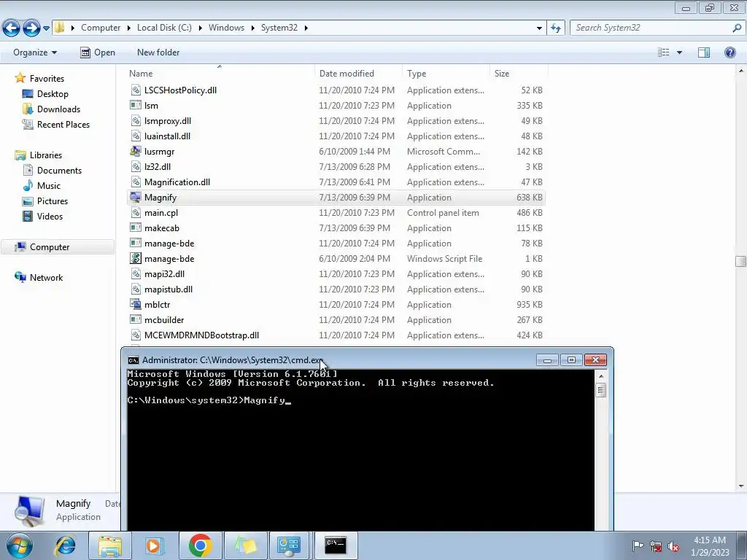Open the view options dropdown arrow
Screen dimensions: 747x560
(x=679, y=52)
